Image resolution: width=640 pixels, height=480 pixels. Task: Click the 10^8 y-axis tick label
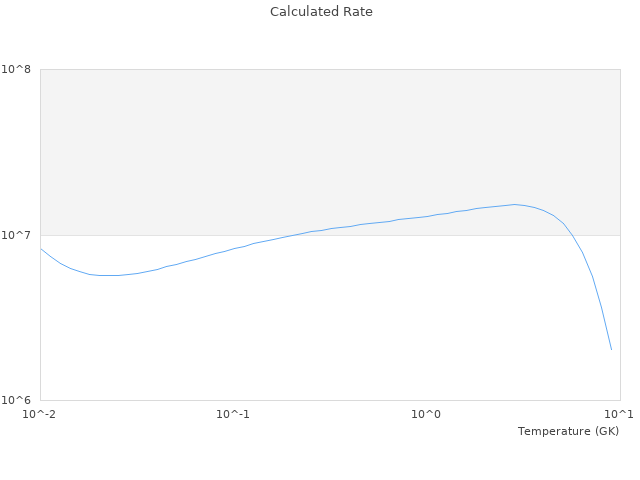click(x=20, y=70)
